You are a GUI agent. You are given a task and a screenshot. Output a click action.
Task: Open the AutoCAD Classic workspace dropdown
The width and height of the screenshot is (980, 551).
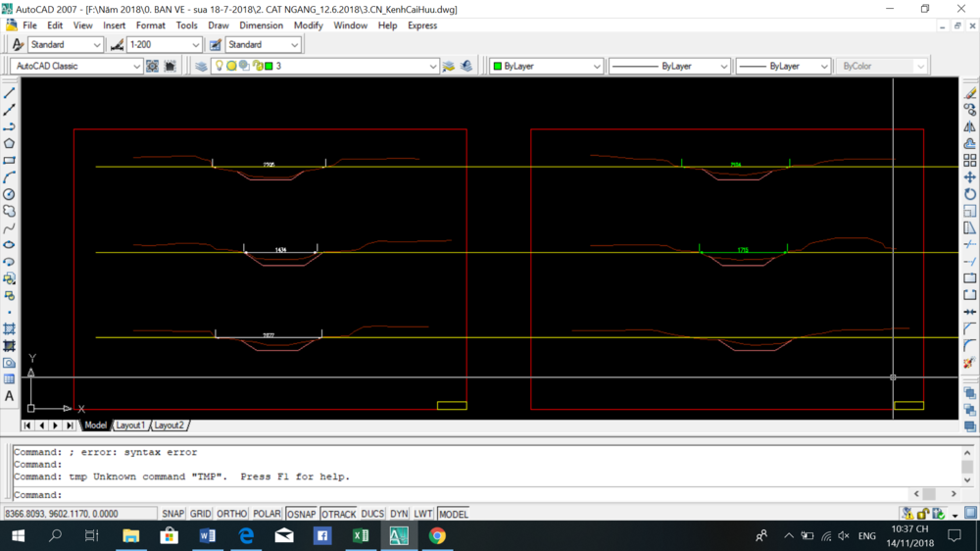tap(137, 67)
